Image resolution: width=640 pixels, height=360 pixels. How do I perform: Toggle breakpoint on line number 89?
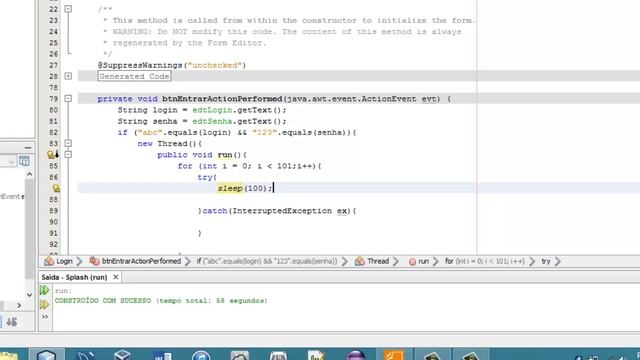click(x=54, y=211)
